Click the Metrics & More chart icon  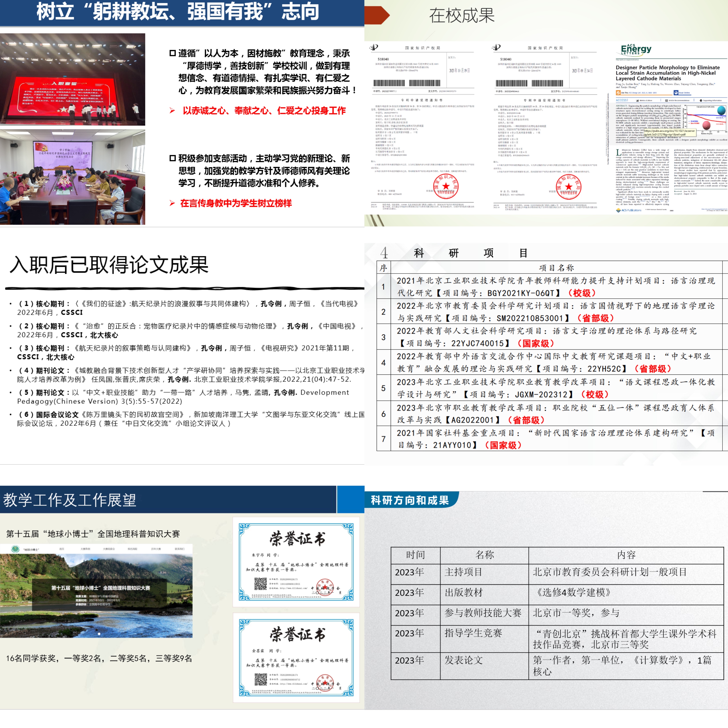click(x=638, y=101)
